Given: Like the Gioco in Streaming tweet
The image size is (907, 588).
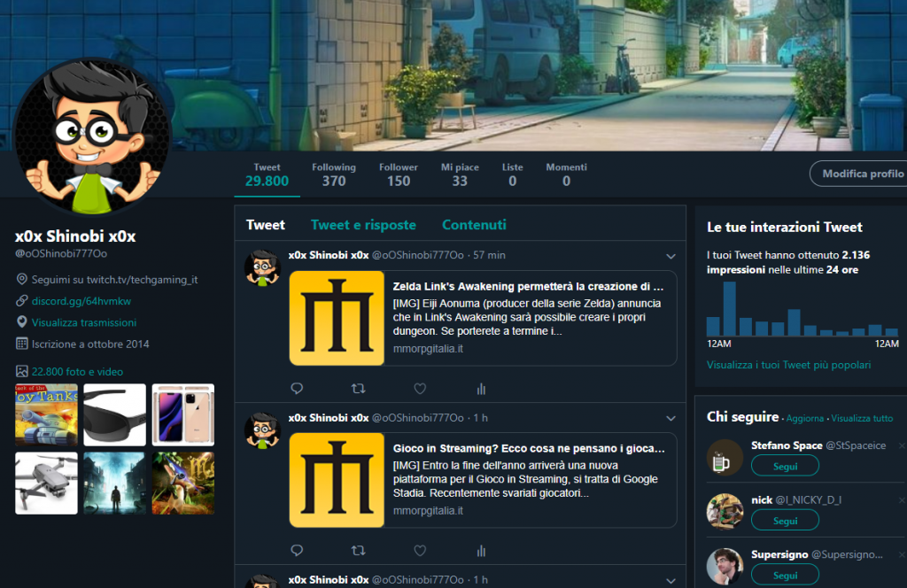Looking at the screenshot, I should click(x=420, y=551).
